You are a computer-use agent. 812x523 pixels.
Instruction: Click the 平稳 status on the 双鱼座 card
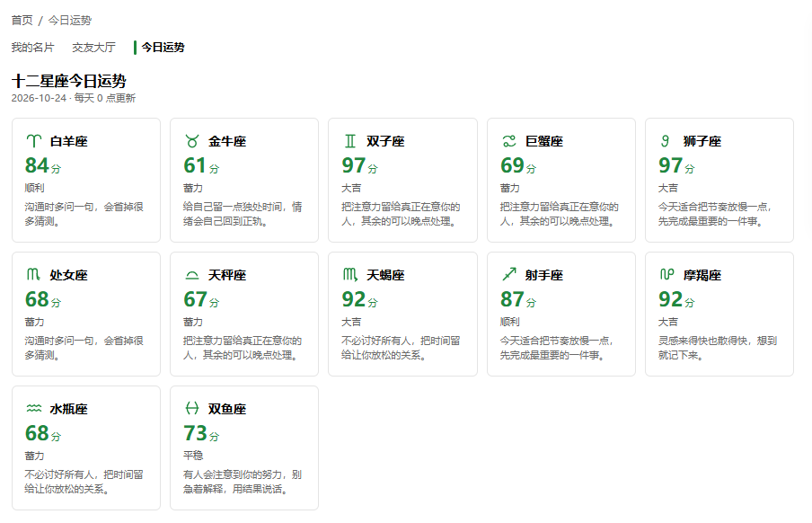193,455
